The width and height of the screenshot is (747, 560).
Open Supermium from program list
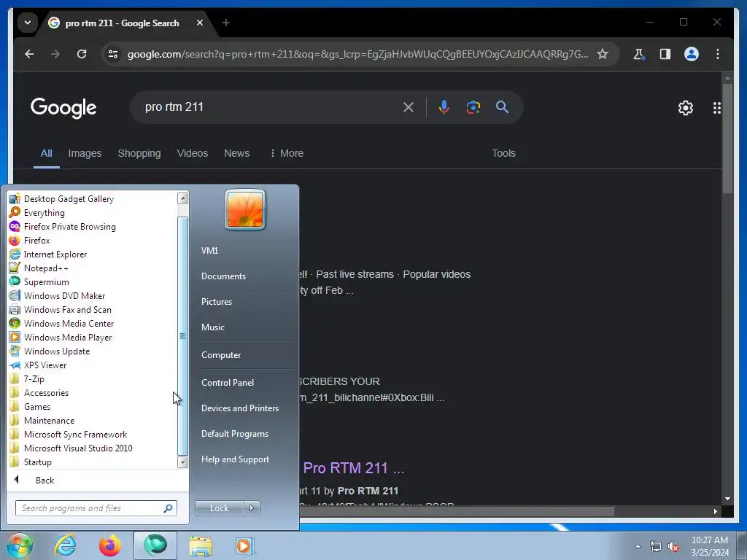click(x=46, y=282)
